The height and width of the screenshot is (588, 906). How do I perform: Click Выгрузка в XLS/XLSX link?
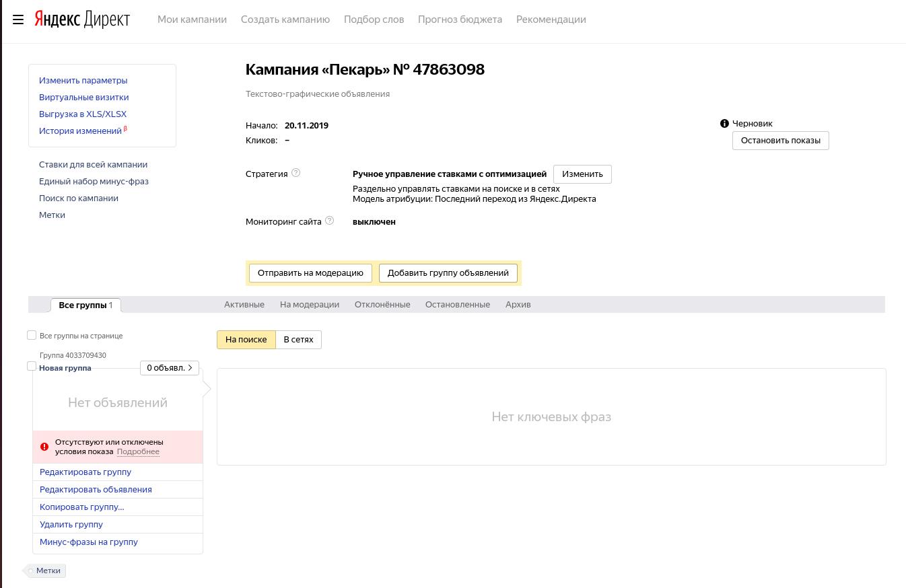[x=83, y=114]
